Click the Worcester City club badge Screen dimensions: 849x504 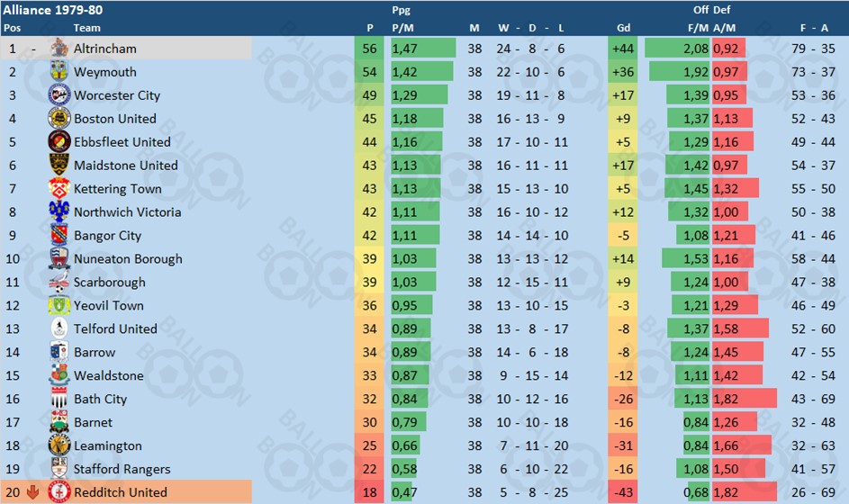pyautogui.click(x=59, y=94)
